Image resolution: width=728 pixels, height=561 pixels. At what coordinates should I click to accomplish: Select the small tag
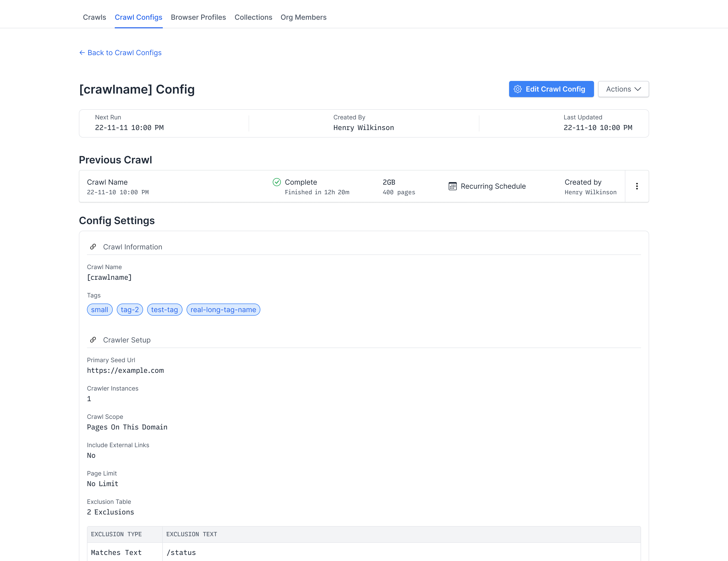pyautogui.click(x=99, y=310)
